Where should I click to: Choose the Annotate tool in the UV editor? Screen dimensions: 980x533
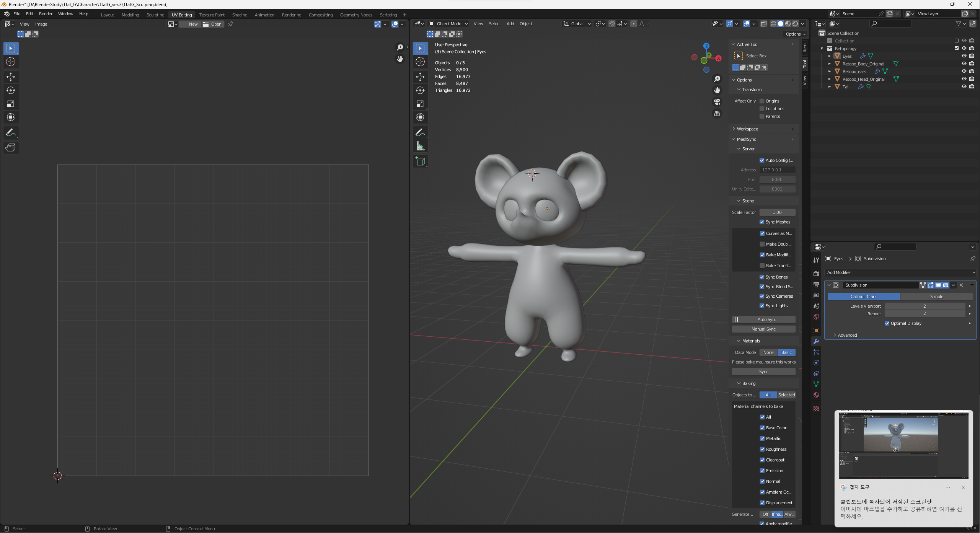11,133
